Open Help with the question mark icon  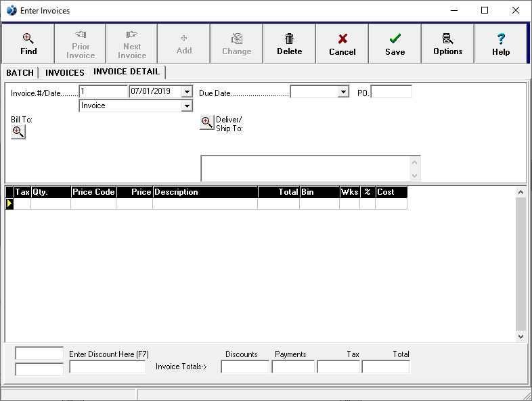501,44
